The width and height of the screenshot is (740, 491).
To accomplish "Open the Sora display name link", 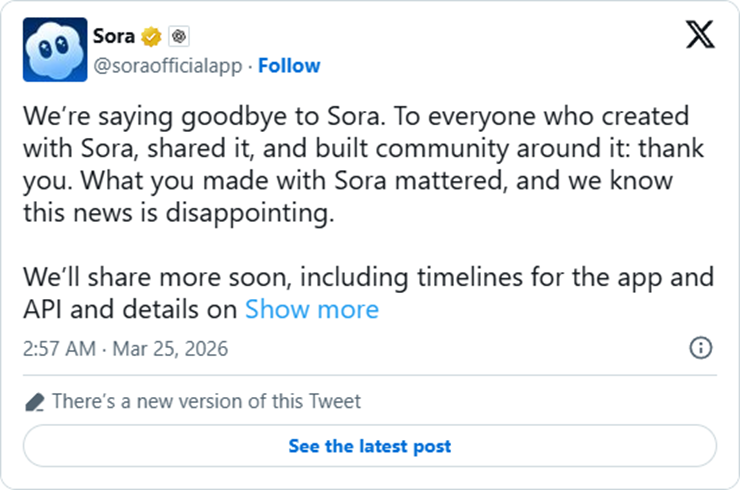I will pyautogui.click(x=113, y=36).
